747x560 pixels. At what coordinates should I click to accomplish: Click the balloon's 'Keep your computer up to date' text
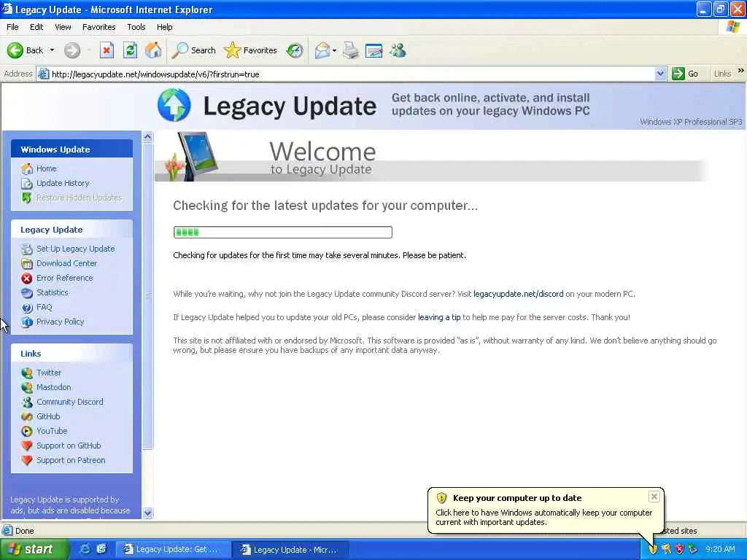coord(517,498)
